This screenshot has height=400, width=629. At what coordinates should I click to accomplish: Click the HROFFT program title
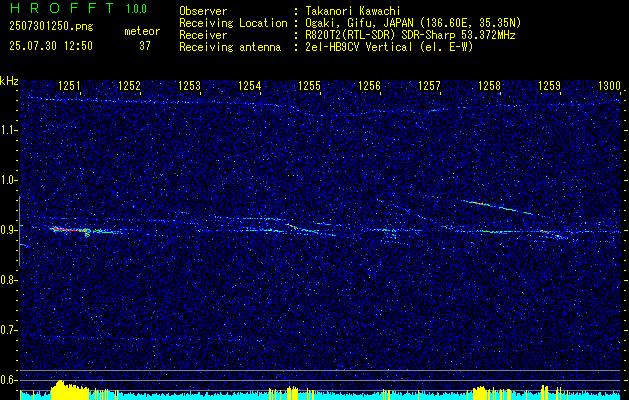pos(62,8)
